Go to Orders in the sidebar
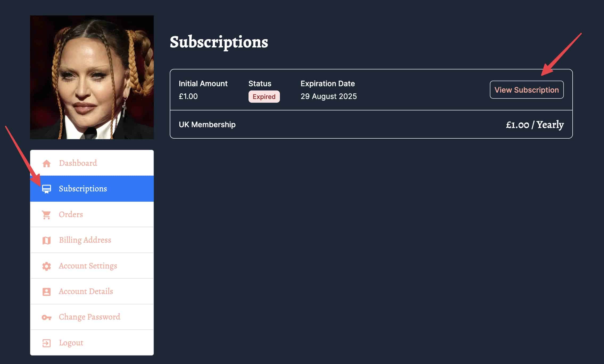The width and height of the screenshot is (604, 364). tap(92, 214)
